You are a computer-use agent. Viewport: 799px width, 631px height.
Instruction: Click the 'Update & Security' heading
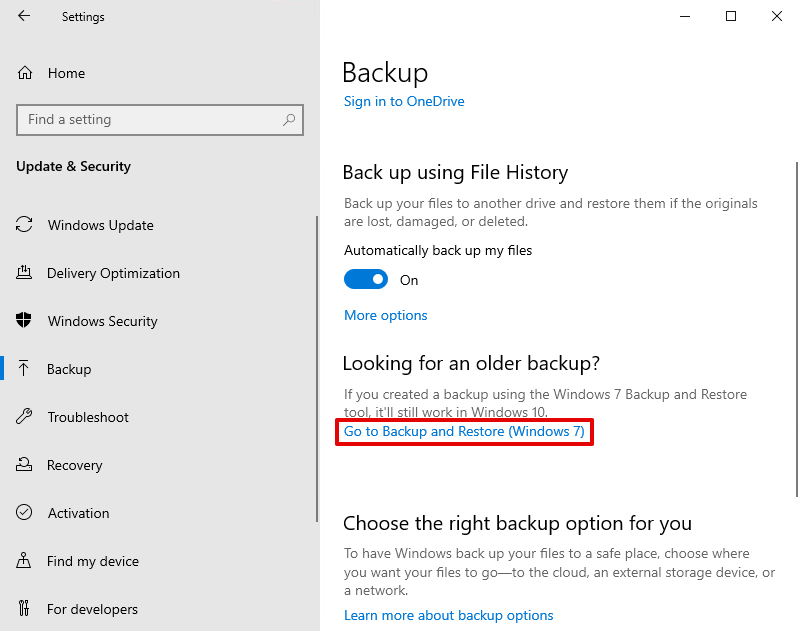(73, 166)
